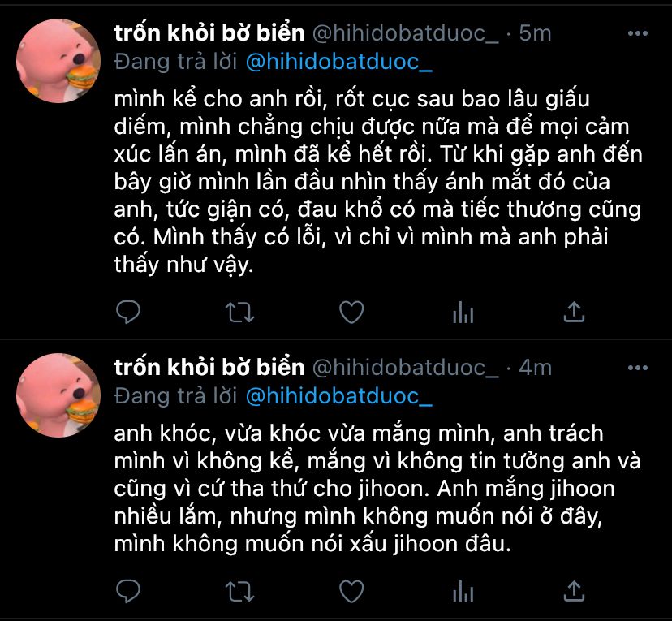Open display name 'trốn khỏi bờ biển' on second tweet
This screenshot has height=621, width=672.
(x=209, y=367)
